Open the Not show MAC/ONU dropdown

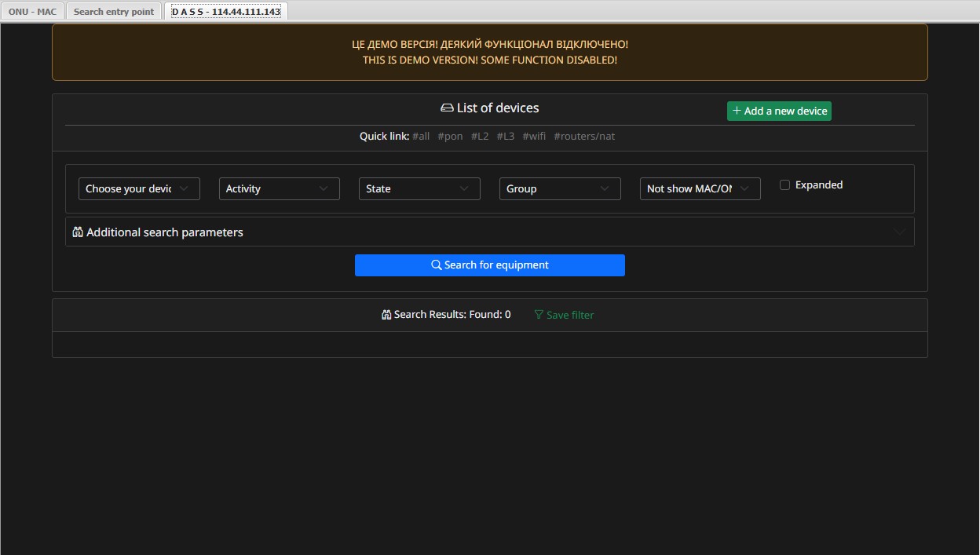700,189
